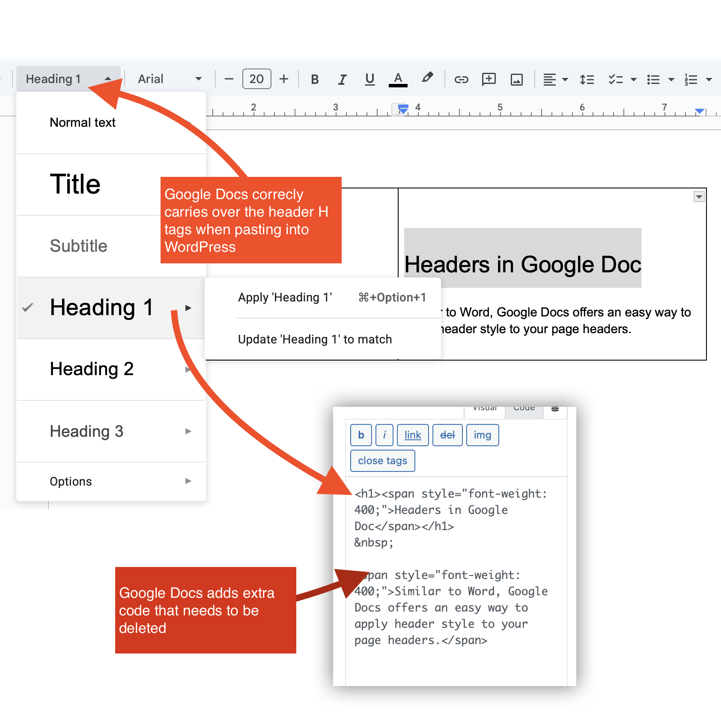Click the Add comment icon
The height and width of the screenshot is (728, 721).
[x=489, y=79]
